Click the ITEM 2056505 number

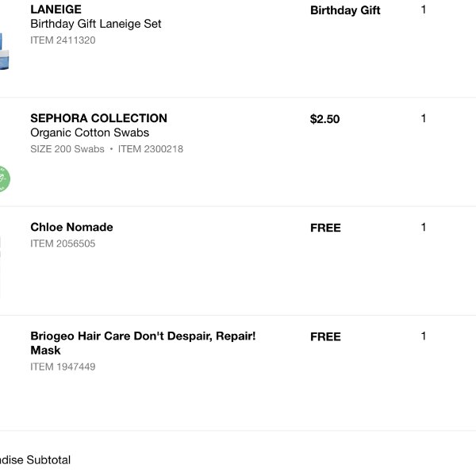(x=63, y=244)
